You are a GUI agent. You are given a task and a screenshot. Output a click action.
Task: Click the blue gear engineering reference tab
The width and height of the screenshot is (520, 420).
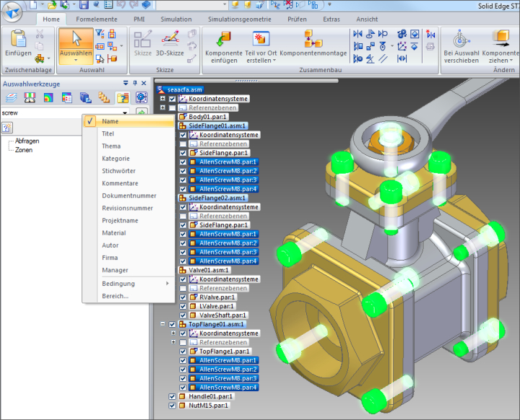142,98
